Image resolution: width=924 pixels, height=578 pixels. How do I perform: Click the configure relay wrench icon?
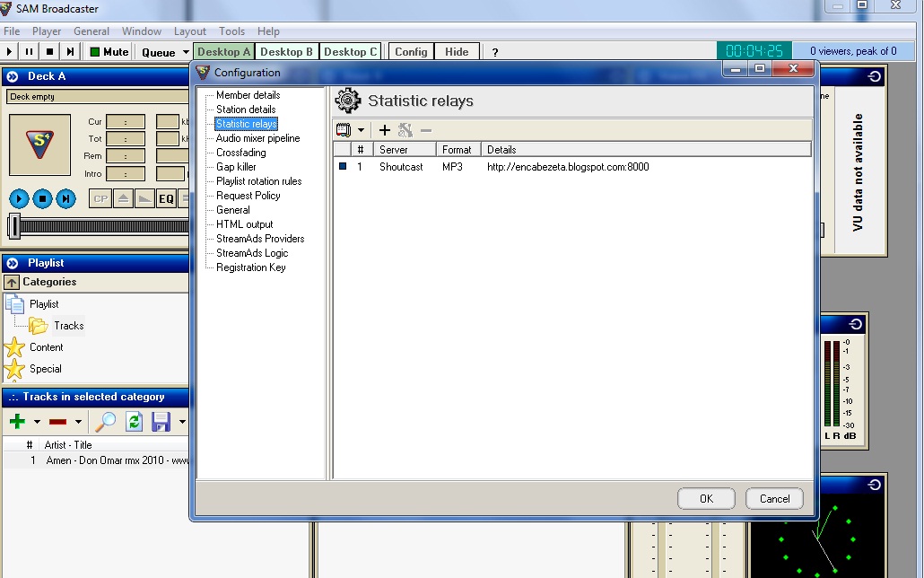pos(405,130)
